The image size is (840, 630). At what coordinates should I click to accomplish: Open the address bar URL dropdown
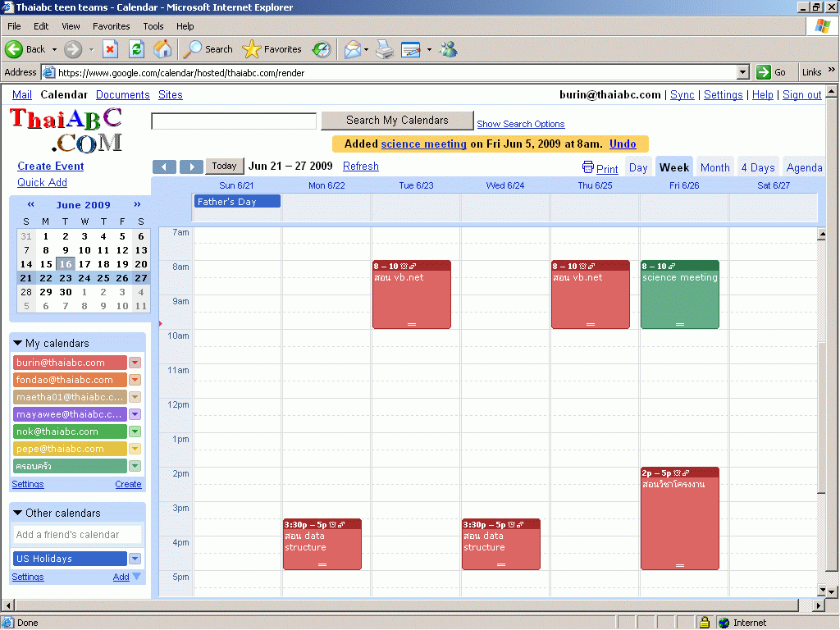743,72
